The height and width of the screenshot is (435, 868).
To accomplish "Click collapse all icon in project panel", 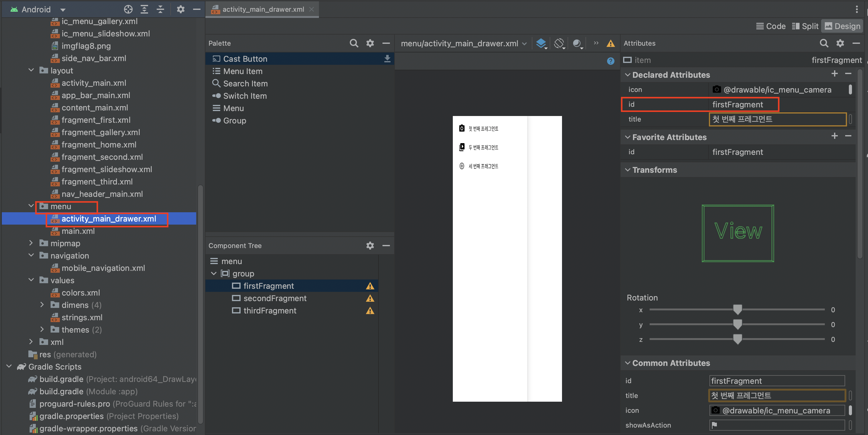I will 160,9.
